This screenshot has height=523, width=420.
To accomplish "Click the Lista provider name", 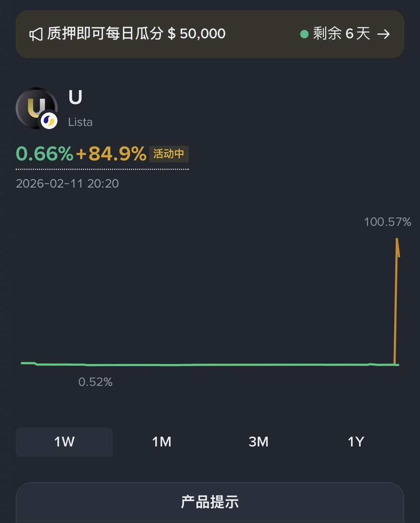I will (x=80, y=122).
